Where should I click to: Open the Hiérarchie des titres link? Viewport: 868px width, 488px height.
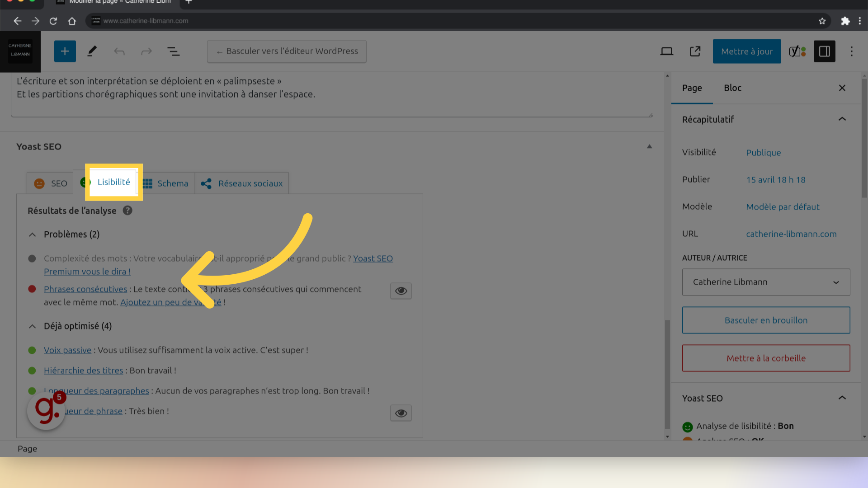click(x=83, y=371)
